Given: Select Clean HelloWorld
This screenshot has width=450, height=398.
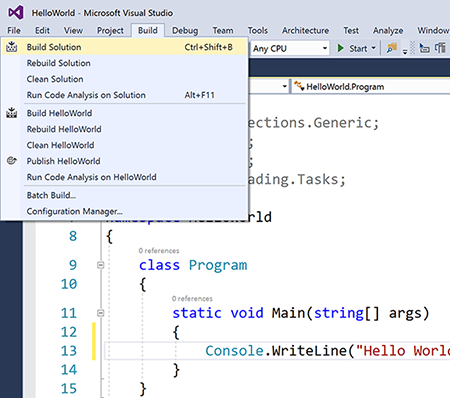Looking at the screenshot, I should 124,145.
